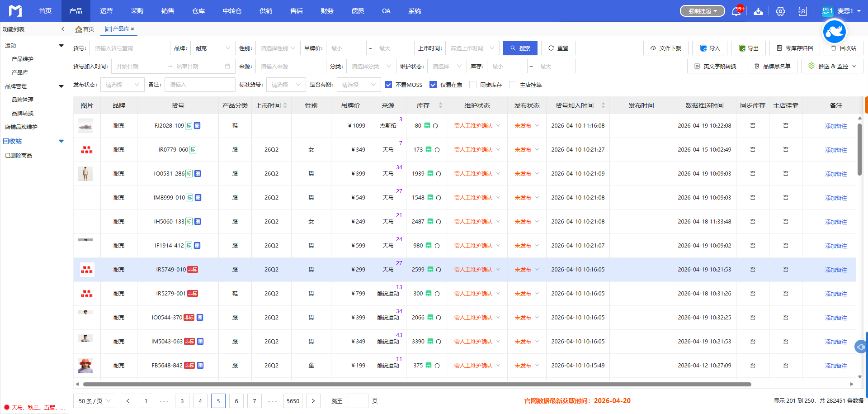This screenshot has width=868, height=414.
Task: Click the download tray icon in header
Action: pyautogui.click(x=758, y=11)
